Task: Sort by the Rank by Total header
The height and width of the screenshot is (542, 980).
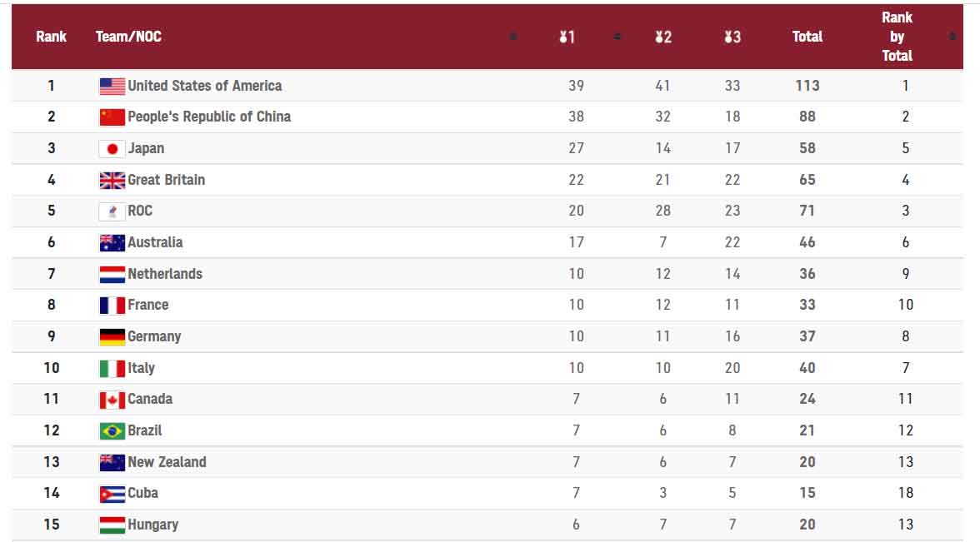Action: pos(897,36)
